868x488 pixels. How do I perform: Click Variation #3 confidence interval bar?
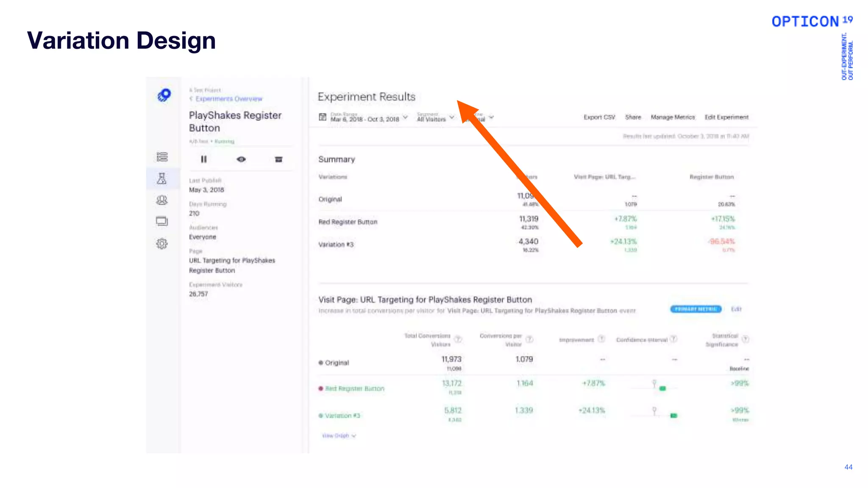point(673,416)
